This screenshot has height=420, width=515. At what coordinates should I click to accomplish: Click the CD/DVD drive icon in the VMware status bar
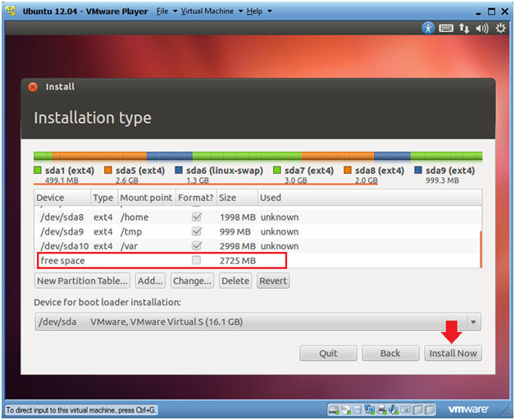(345, 410)
